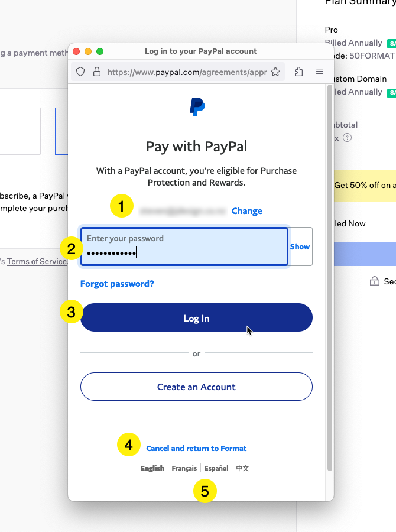Click Create an Account button

point(196,387)
